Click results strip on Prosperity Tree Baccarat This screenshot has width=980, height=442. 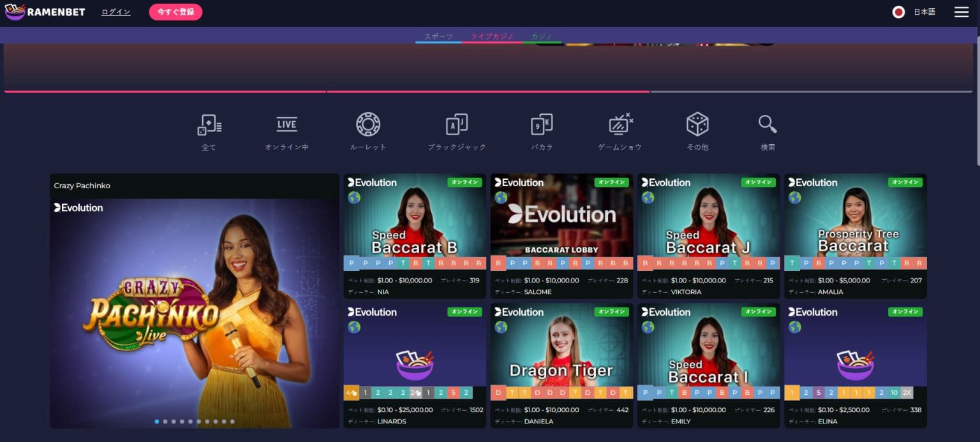pos(856,263)
